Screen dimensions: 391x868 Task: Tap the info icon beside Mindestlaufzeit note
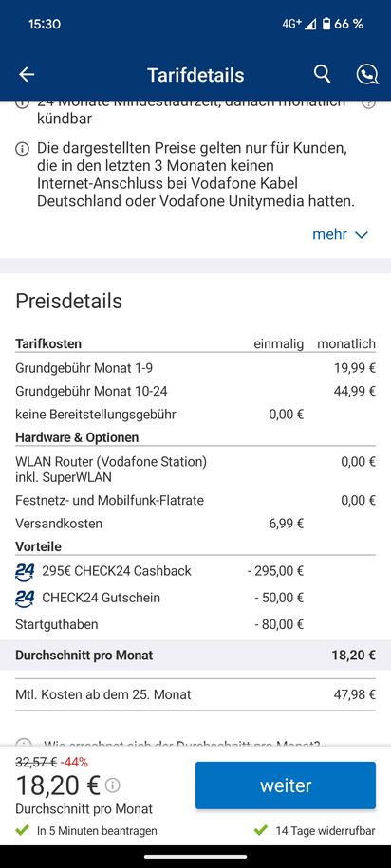click(22, 103)
